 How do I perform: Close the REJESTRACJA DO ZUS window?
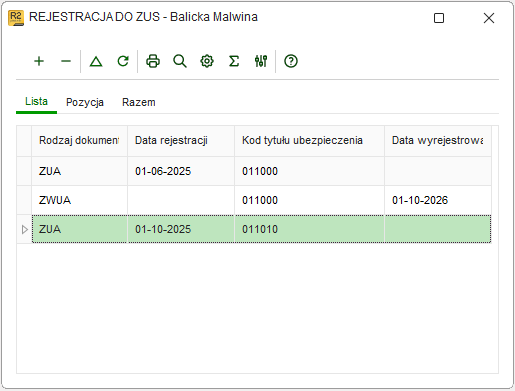489,18
